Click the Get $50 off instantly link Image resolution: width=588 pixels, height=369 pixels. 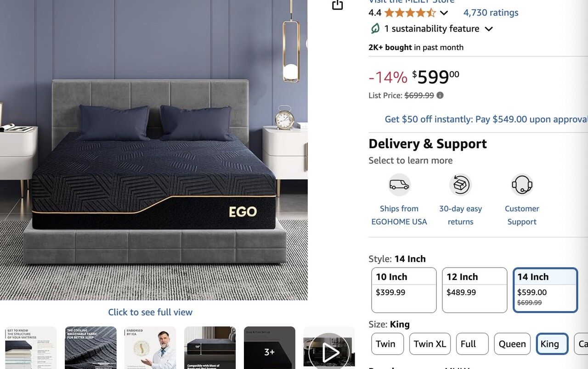486,119
